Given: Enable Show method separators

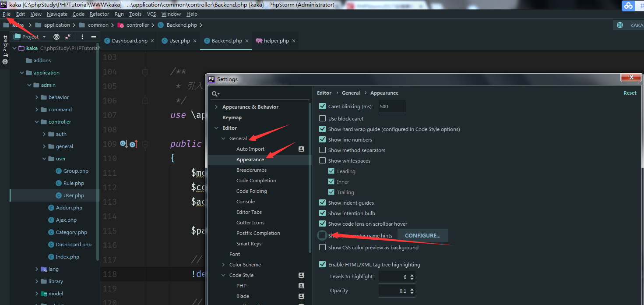Looking at the screenshot, I should tap(323, 150).
